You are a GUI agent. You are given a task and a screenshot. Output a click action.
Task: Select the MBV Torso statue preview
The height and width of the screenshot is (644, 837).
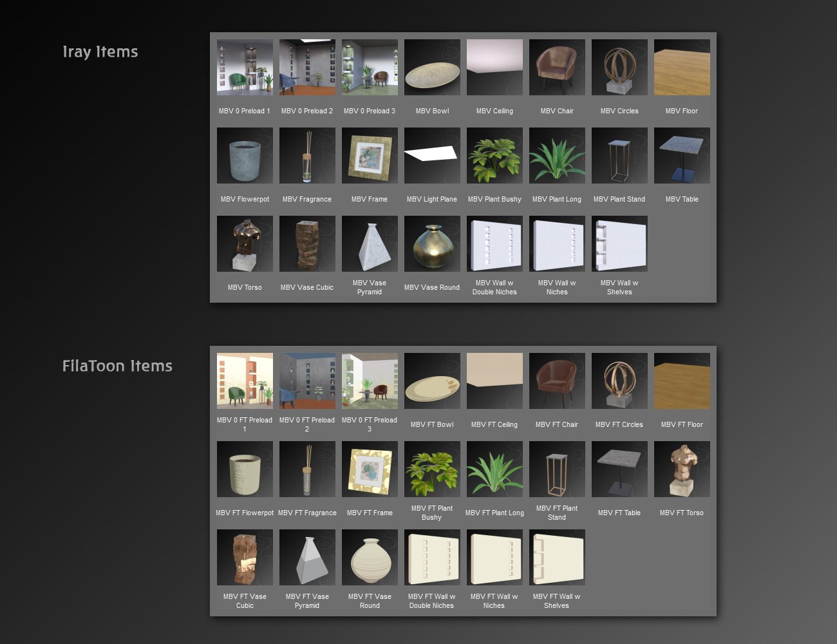(x=245, y=243)
